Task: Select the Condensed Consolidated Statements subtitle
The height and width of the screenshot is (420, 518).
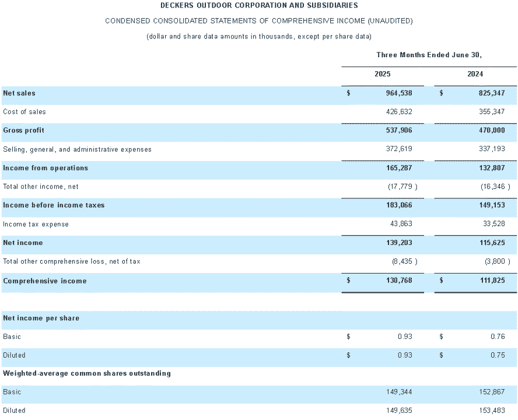Action: coord(259,21)
